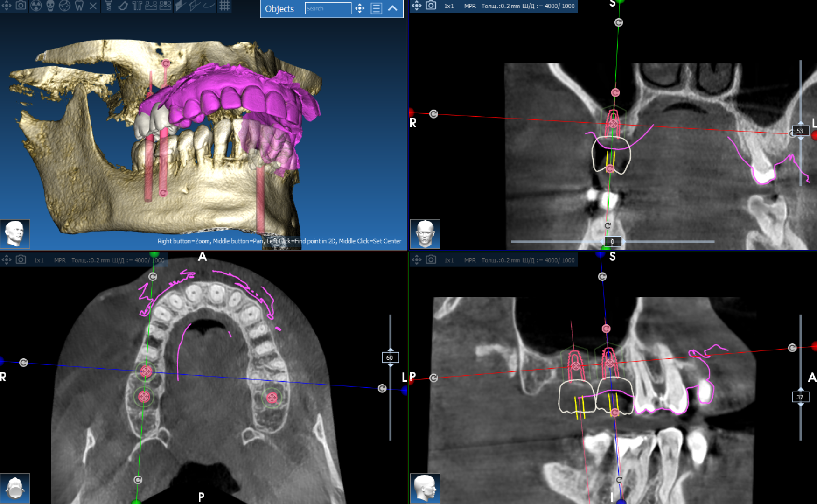
Task: Collapse the Objects panel with chevron
Action: [393, 8]
